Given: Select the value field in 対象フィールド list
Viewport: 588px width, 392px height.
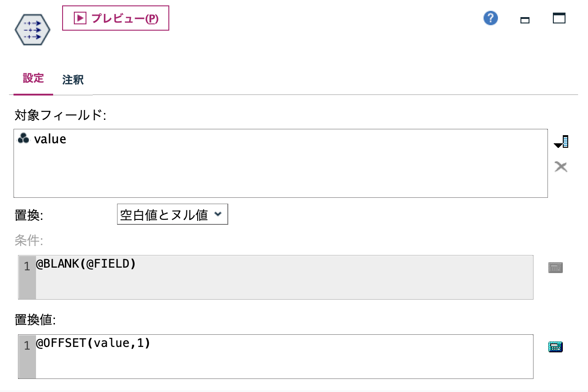Looking at the screenshot, I should tap(50, 139).
